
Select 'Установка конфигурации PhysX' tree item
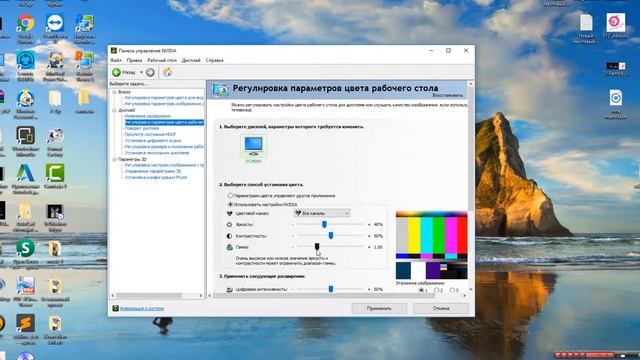tap(156, 178)
